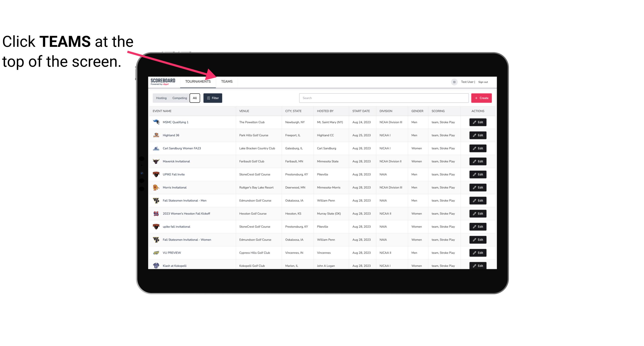The height and width of the screenshot is (346, 644).
Task: Expand the Filter panel settings
Action: 212,98
